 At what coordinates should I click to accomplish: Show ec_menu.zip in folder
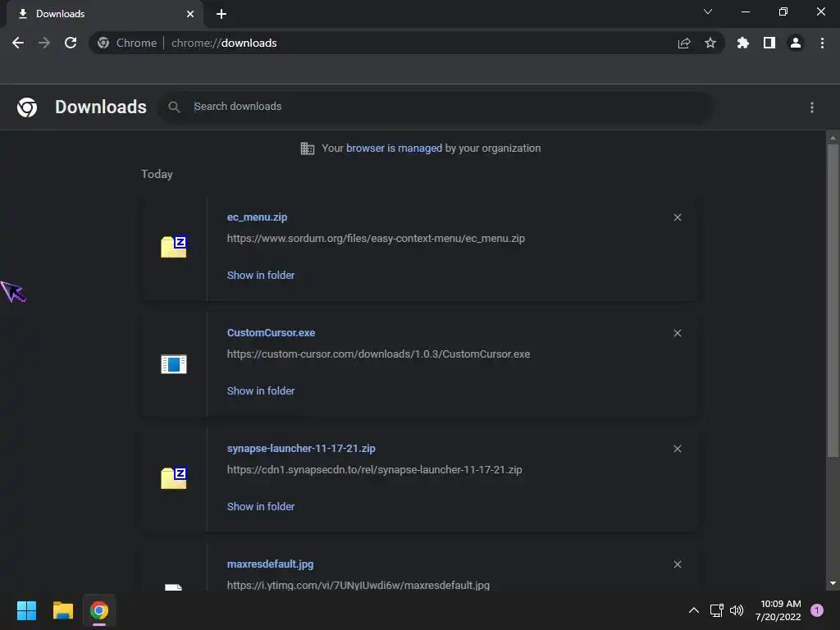pyautogui.click(x=261, y=276)
